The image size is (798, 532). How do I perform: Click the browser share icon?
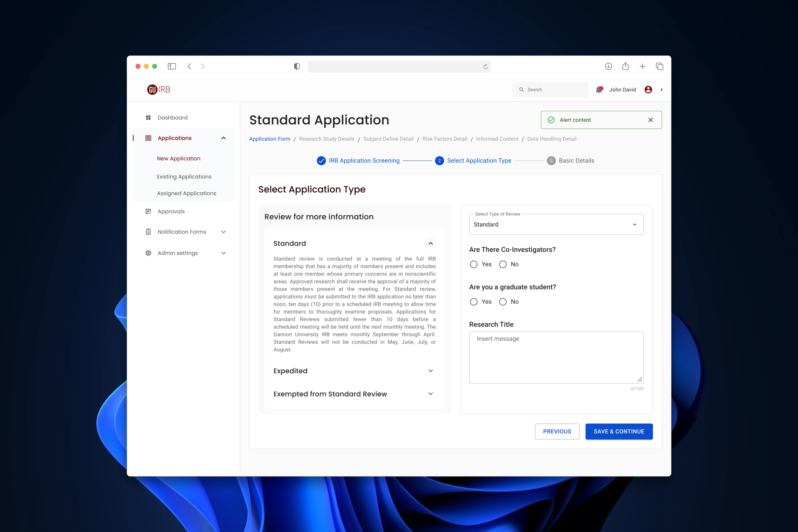[x=625, y=66]
